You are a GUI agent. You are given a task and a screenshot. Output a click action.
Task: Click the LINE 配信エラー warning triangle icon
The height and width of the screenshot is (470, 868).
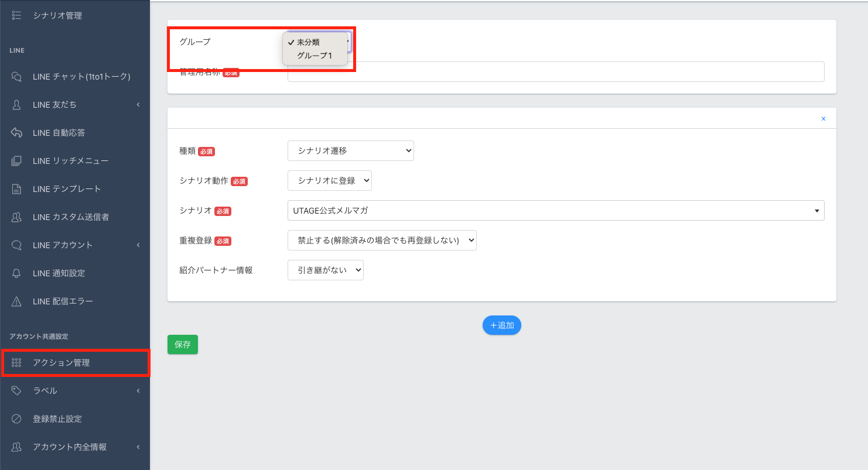pyautogui.click(x=16, y=301)
